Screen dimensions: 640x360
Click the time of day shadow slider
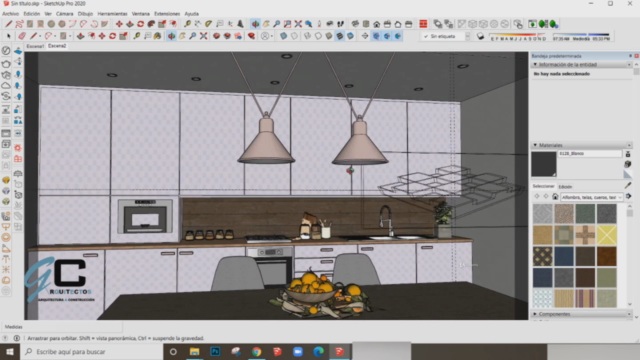[581, 36]
